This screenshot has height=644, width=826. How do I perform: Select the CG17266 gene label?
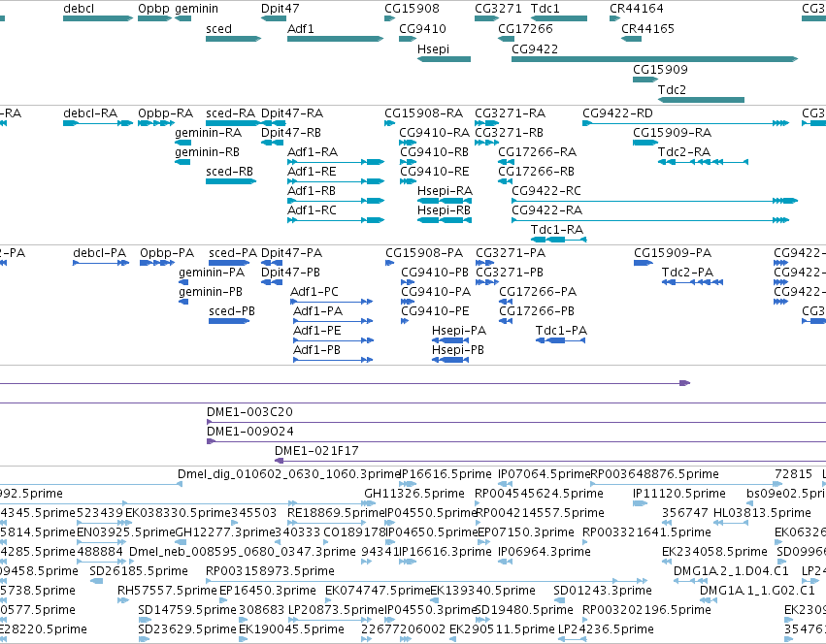[x=526, y=29]
